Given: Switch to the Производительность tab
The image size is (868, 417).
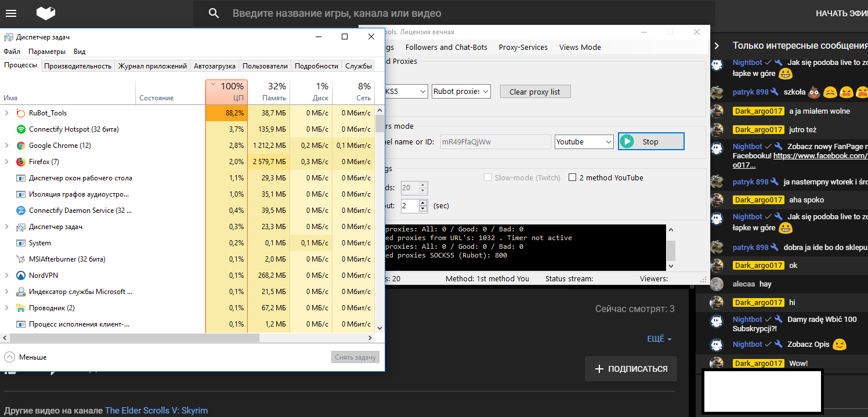Looking at the screenshot, I should [78, 66].
